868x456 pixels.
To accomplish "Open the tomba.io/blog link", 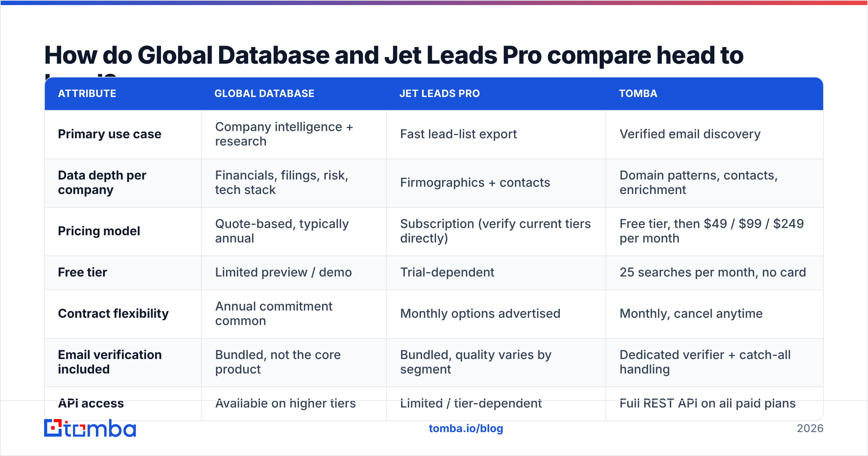I will (x=466, y=428).
